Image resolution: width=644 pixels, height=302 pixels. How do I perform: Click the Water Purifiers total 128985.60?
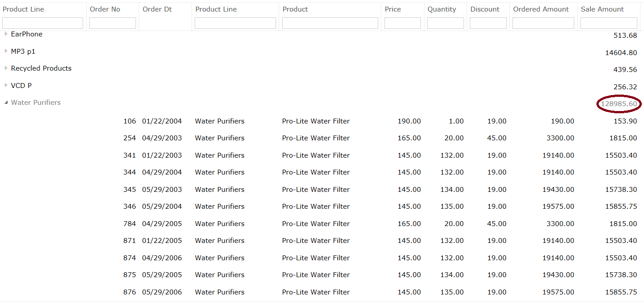(619, 104)
